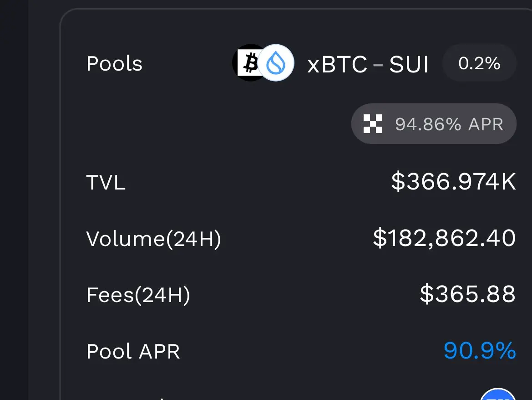532x400 pixels.
Task: Click the checkered OKX logo icon
Action: 373,123
